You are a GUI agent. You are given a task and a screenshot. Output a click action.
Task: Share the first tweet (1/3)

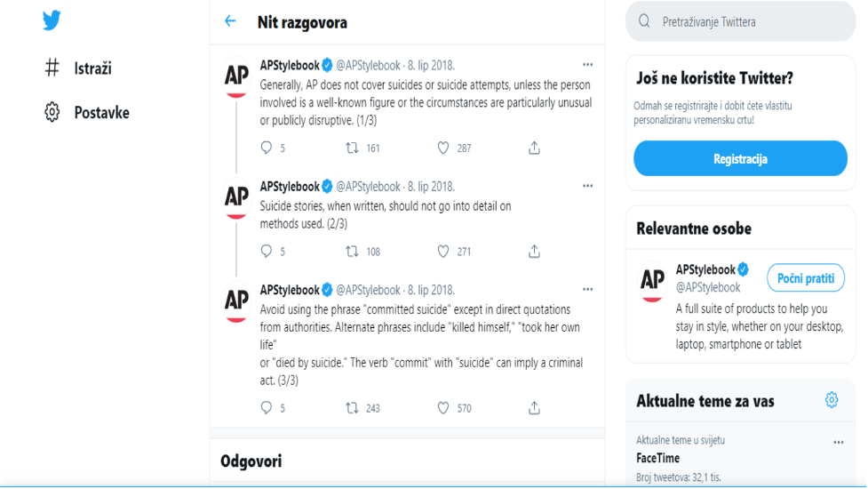point(534,148)
